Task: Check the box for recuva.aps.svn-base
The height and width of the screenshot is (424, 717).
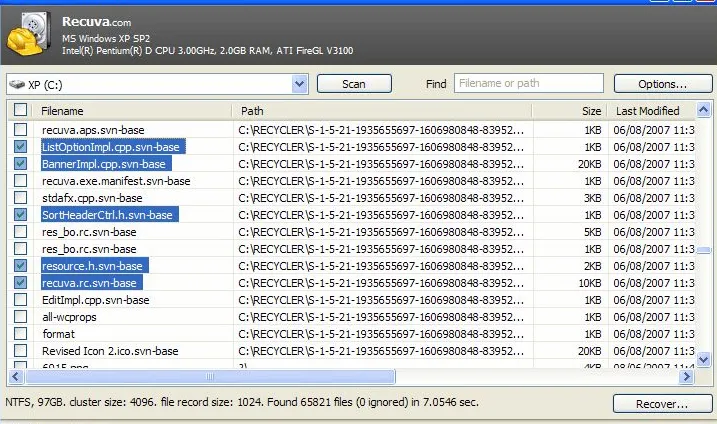Action: click(20, 129)
